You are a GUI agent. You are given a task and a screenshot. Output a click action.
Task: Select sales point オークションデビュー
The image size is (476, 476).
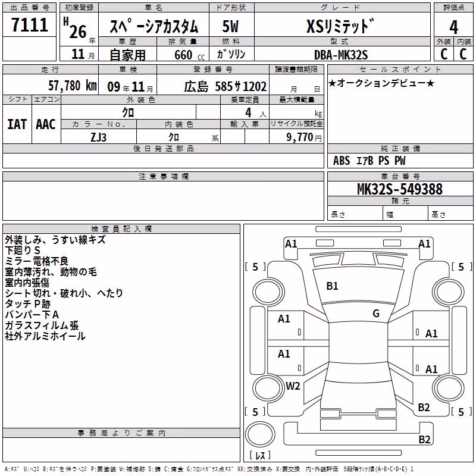coord(381,83)
